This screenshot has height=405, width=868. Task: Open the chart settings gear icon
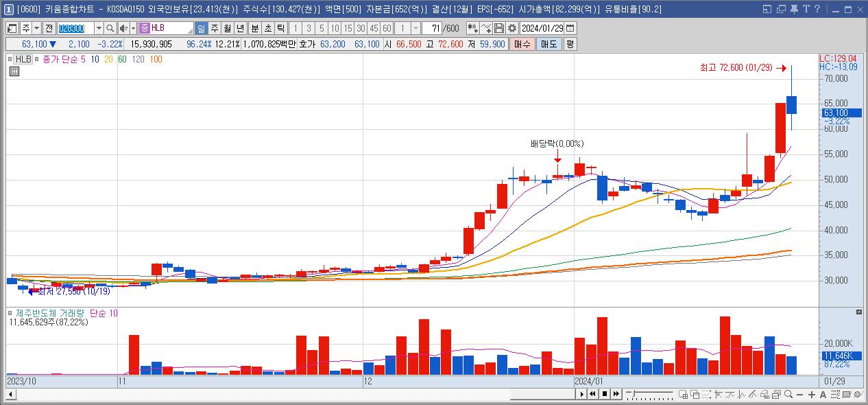512,28
